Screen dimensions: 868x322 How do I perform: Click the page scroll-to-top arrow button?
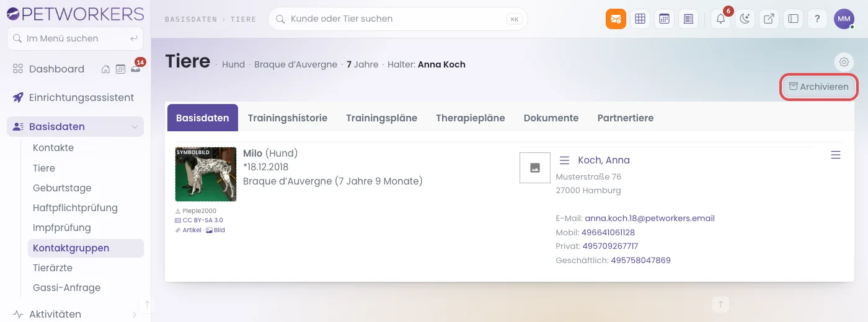[x=720, y=304]
